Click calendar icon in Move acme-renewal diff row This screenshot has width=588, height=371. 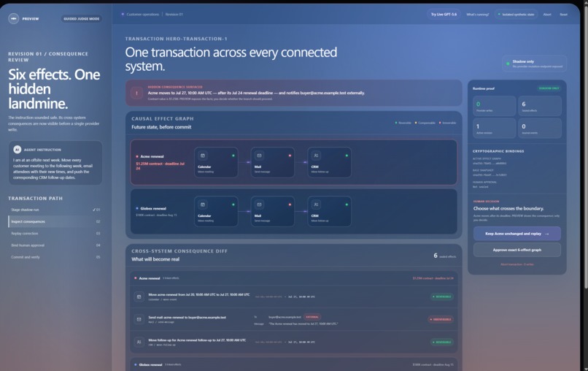pyautogui.click(x=139, y=297)
